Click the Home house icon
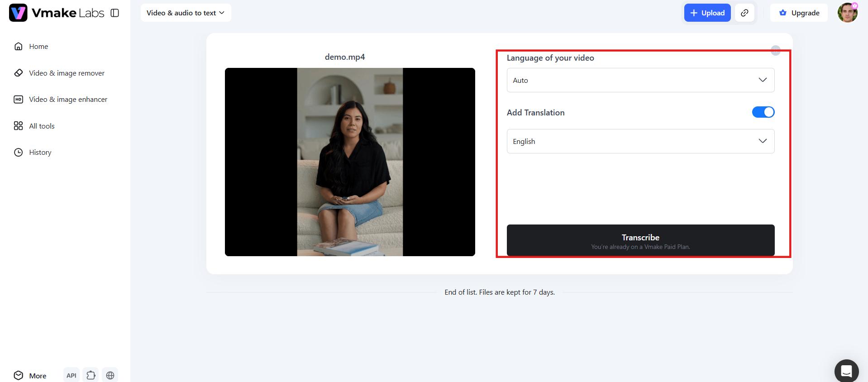The width and height of the screenshot is (868, 382). coord(19,46)
